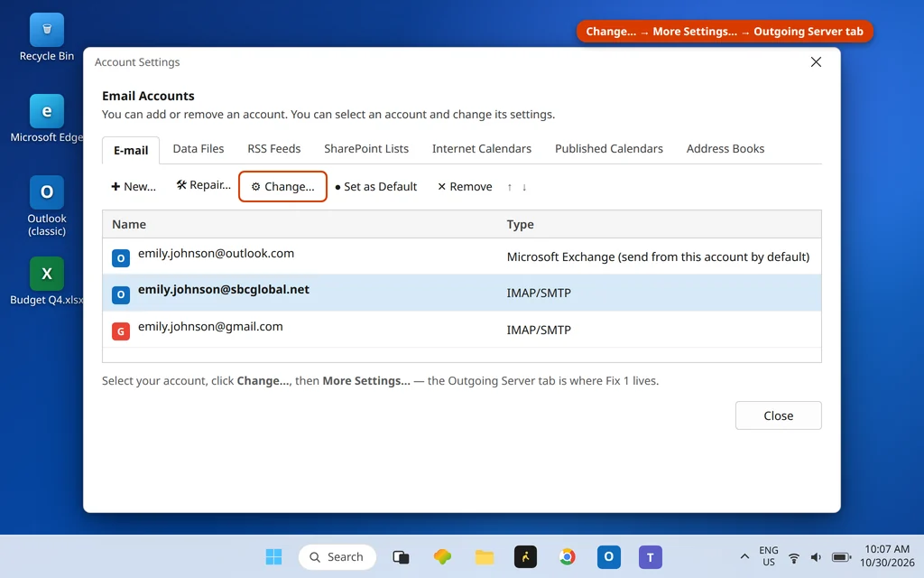Click Microsoft Exchange type cell

click(x=658, y=256)
